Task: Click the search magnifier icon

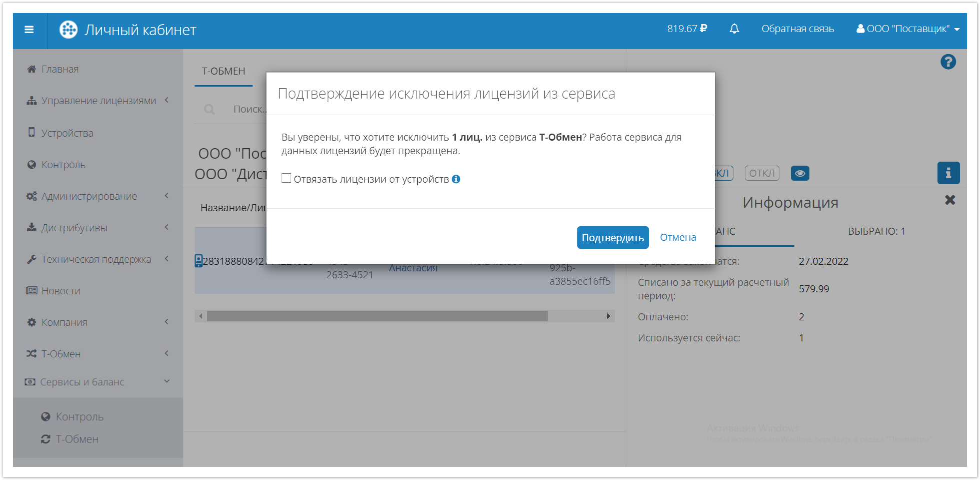Action: tap(210, 109)
